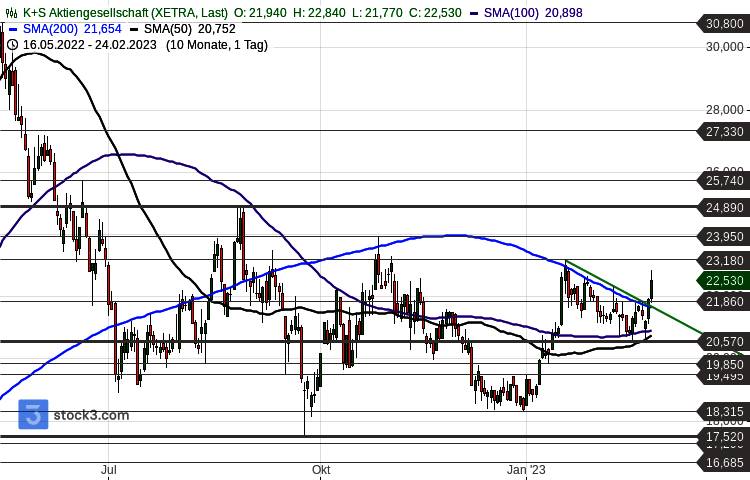Click the 16,685 price level label
Image resolution: width=750 pixels, height=480 pixels.
pyautogui.click(x=724, y=463)
